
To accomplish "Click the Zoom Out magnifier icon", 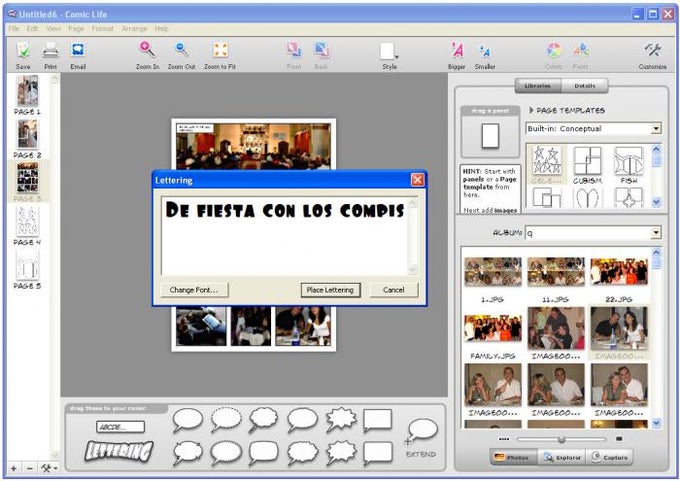I will [x=182, y=50].
